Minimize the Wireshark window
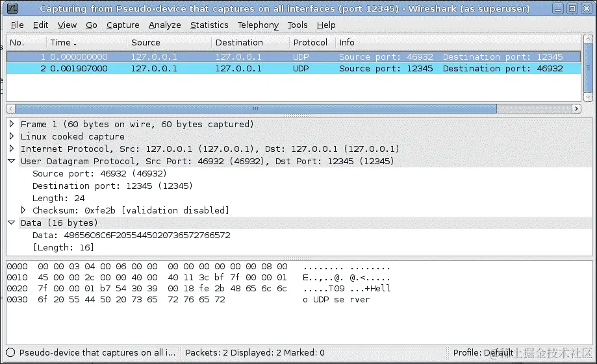597x364 pixels. click(x=558, y=8)
